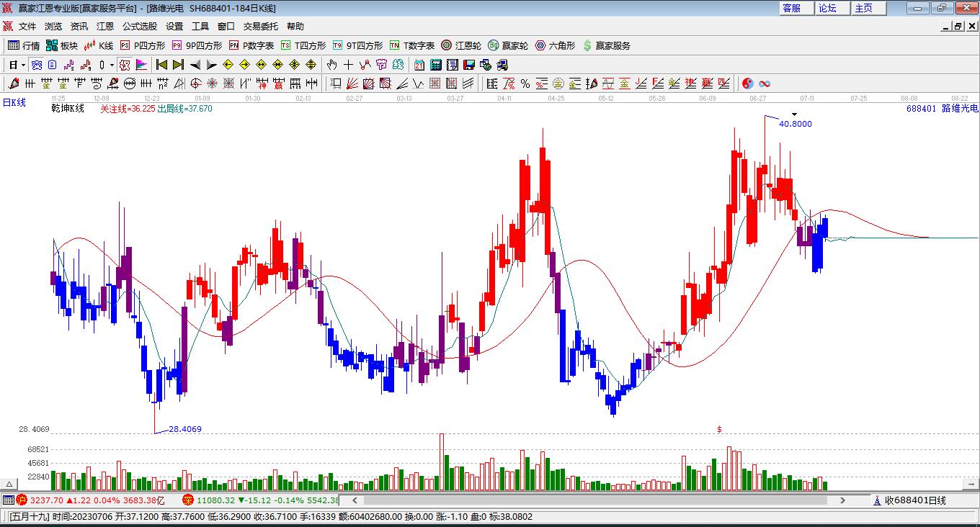The image size is (980, 527).
Task: Open the 赢家轮 tool
Action: click(508, 45)
